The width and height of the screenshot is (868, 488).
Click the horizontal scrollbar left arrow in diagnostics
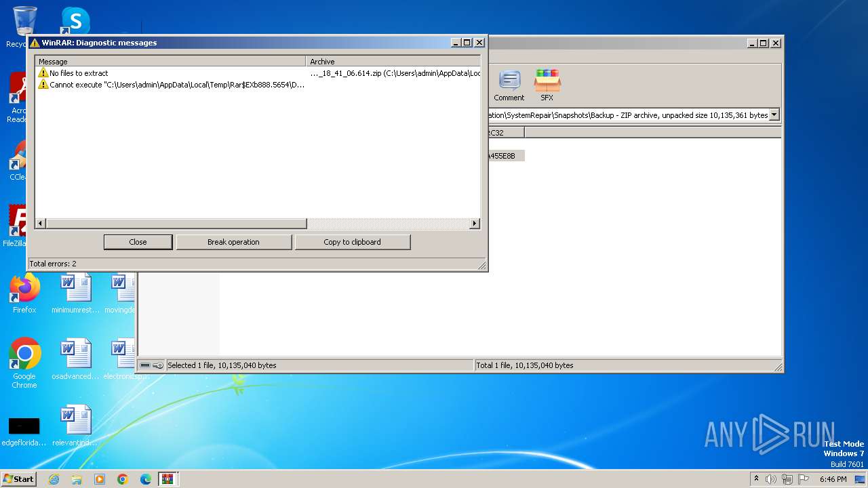[x=41, y=224]
